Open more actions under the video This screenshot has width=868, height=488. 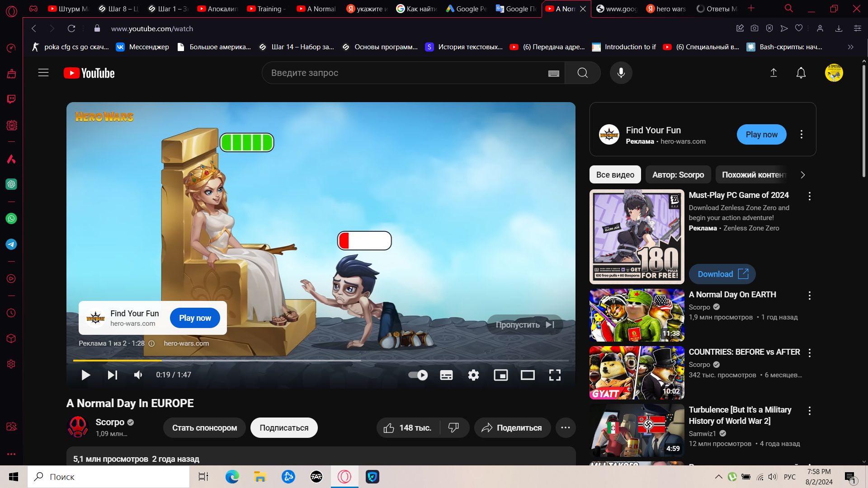566,428
